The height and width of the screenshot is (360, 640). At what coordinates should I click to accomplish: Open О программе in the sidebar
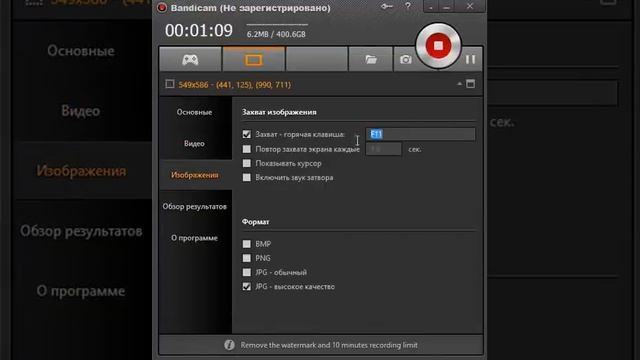194,238
